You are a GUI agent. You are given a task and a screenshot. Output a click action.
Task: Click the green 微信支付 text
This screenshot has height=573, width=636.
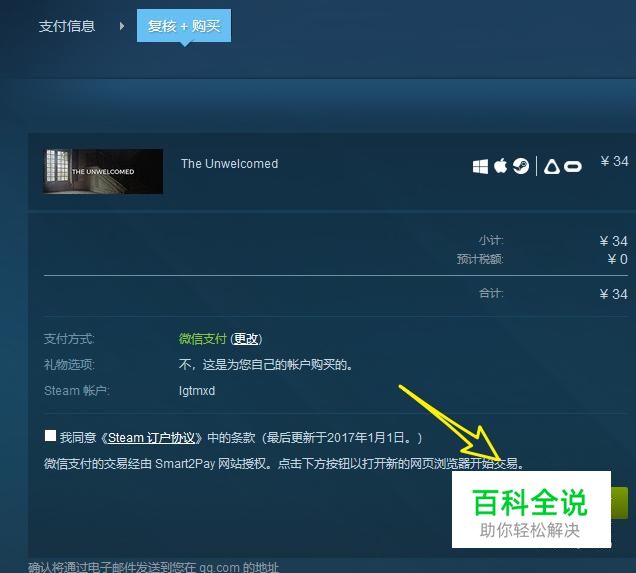coord(202,339)
